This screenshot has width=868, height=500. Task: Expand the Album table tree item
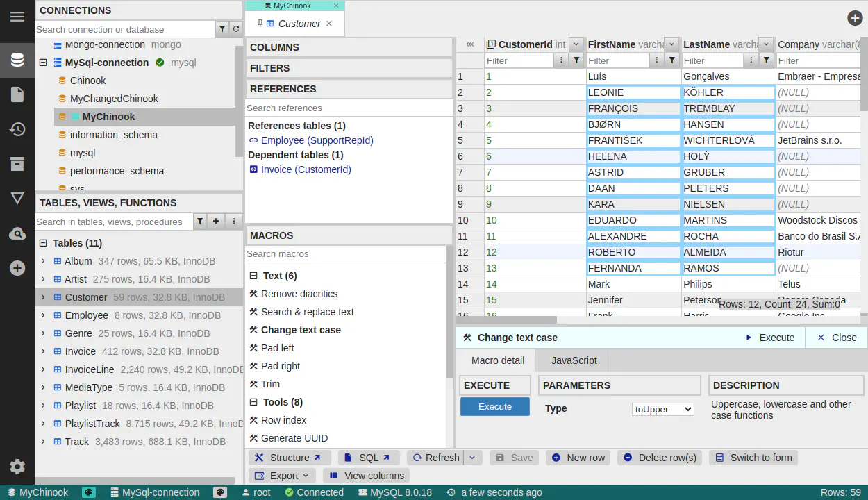(x=43, y=261)
